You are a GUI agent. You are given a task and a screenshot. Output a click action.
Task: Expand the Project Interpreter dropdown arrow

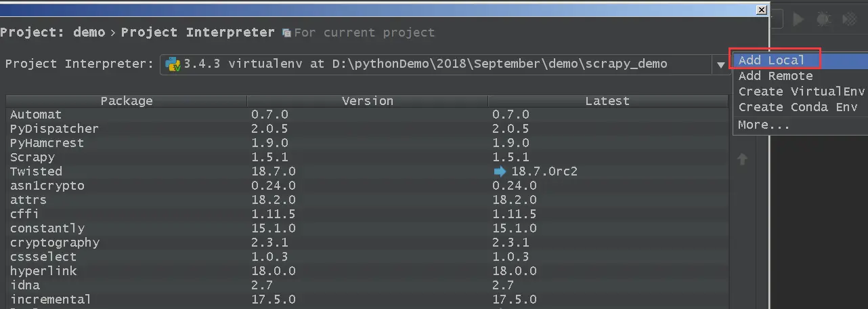click(x=720, y=65)
